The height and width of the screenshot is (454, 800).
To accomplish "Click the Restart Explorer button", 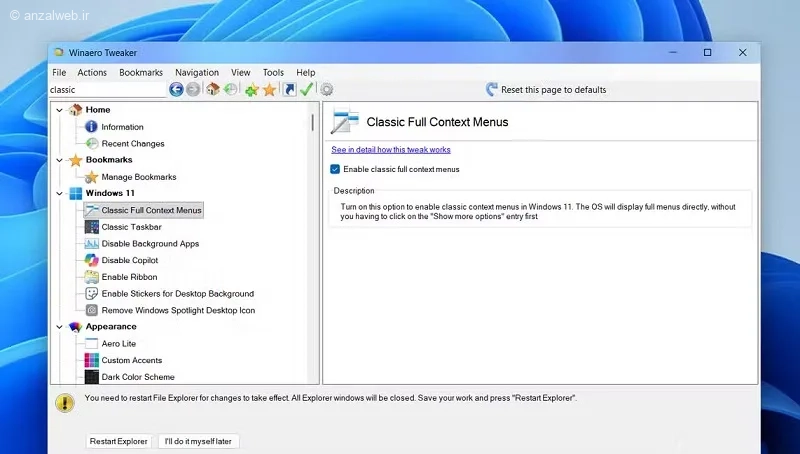I will coord(118,441).
